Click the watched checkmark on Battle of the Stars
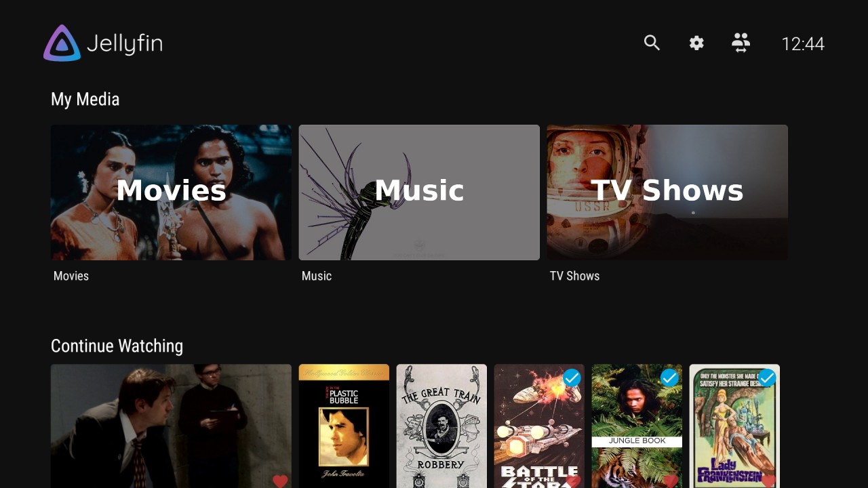 [x=572, y=378]
